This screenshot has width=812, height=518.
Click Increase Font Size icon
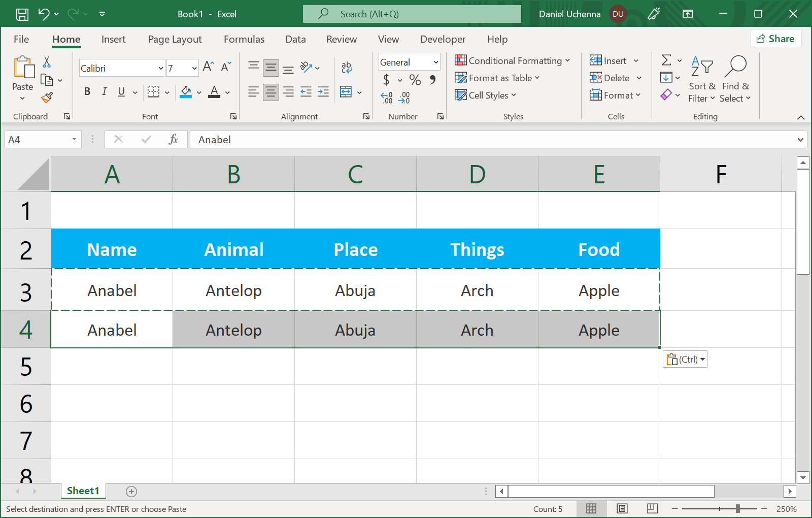click(208, 67)
